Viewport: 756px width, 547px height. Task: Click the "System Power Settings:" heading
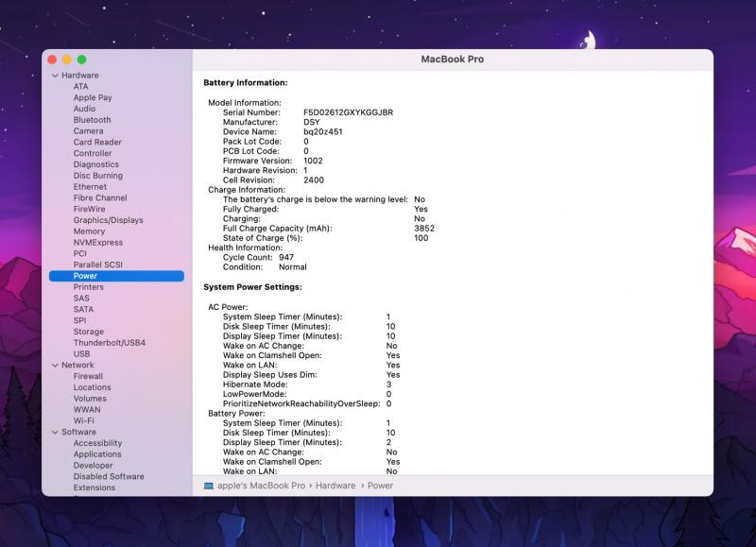point(252,287)
